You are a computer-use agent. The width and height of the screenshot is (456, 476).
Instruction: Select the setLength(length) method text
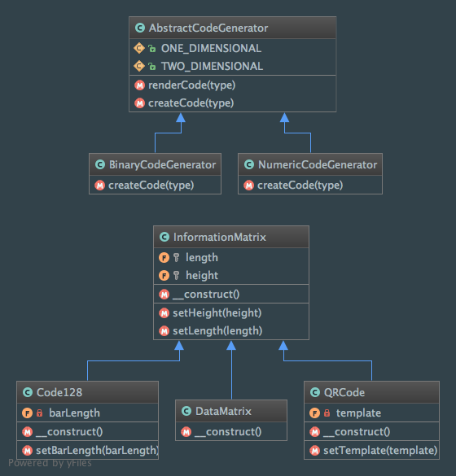[217, 331]
